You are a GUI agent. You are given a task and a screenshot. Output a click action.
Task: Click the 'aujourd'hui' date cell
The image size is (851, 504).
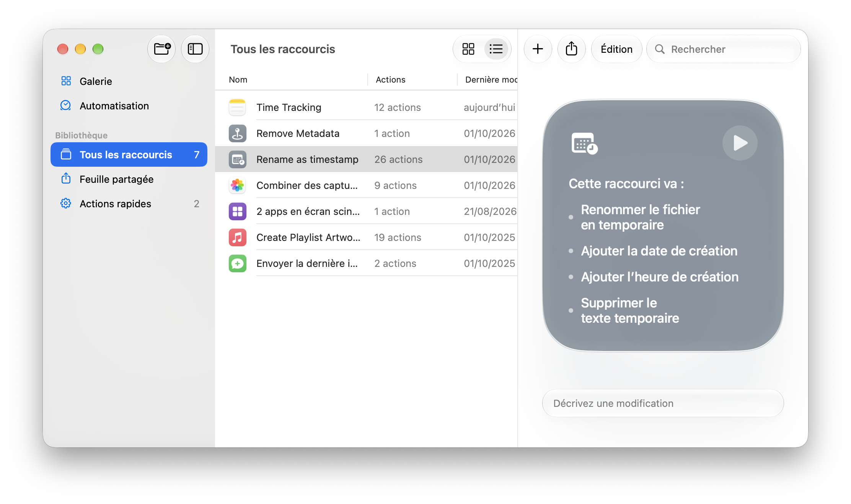coord(489,107)
